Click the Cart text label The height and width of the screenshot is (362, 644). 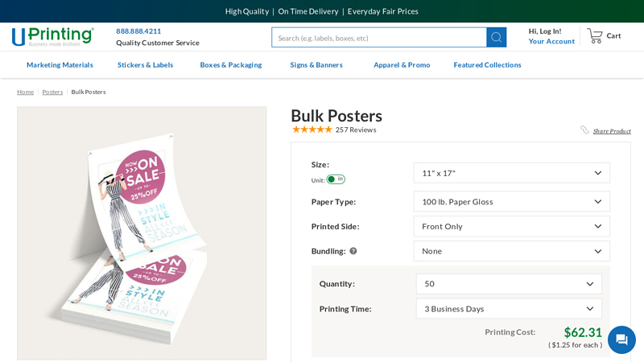click(x=613, y=35)
